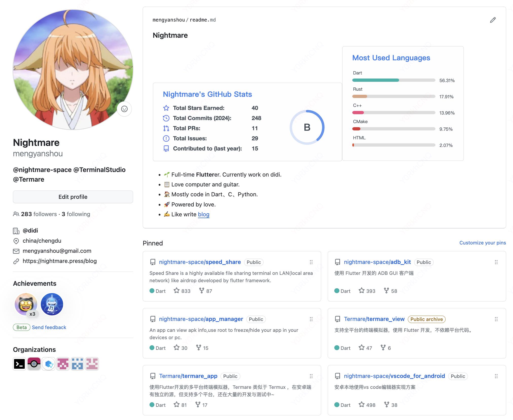Grab drag handle on speed_share pin
513x420 pixels.
pyautogui.click(x=311, y=262)
